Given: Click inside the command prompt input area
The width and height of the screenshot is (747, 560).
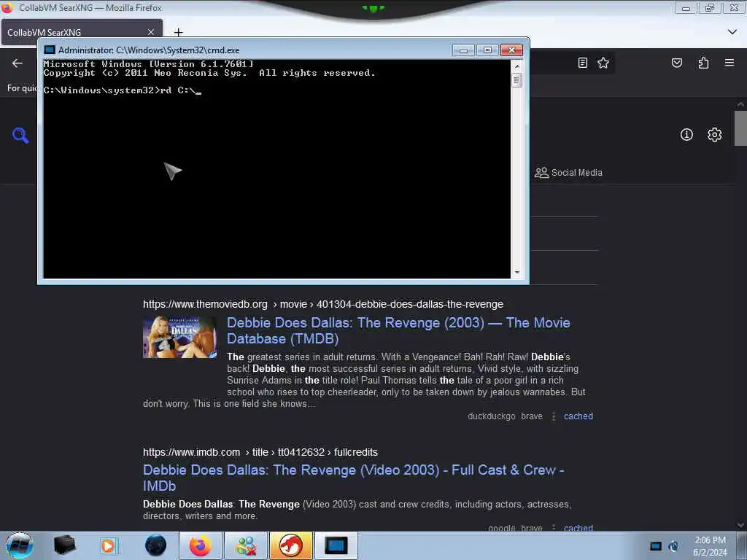Looking at the screenshot, I should click(x=276, y=169).
